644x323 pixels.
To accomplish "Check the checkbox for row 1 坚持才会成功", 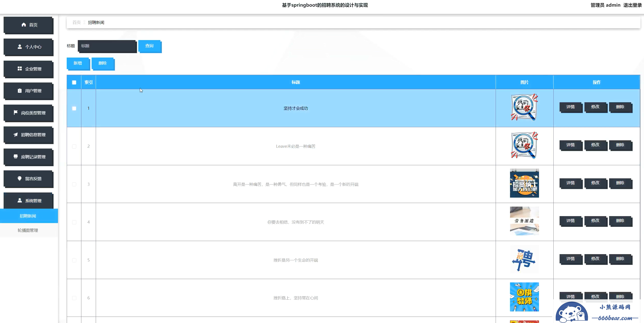I will tap(74, 108).
